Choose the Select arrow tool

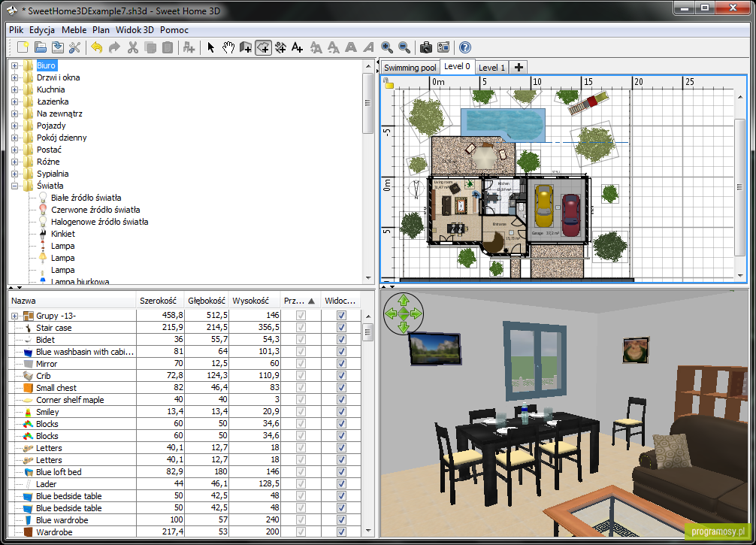click(x=210, y=47)
